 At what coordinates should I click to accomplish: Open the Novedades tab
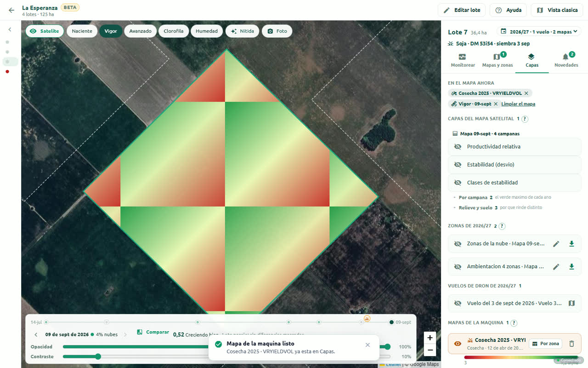point(566,61)
